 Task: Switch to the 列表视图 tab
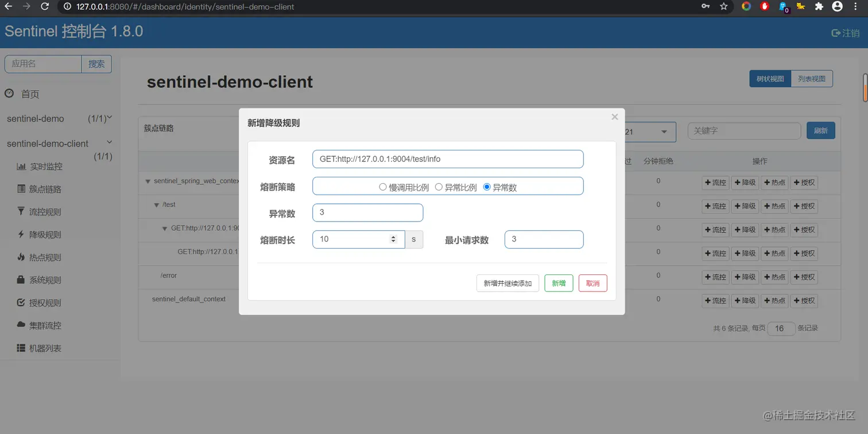coord(812,79)
